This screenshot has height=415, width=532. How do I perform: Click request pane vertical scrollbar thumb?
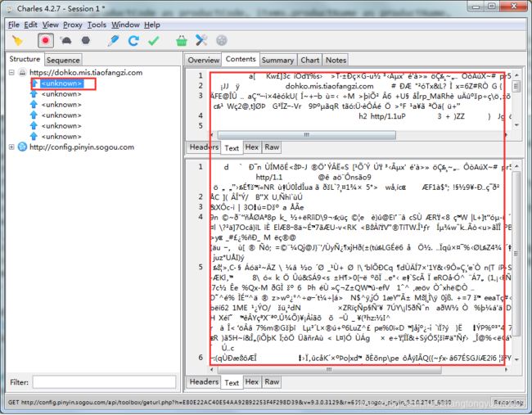click(516, 86)
